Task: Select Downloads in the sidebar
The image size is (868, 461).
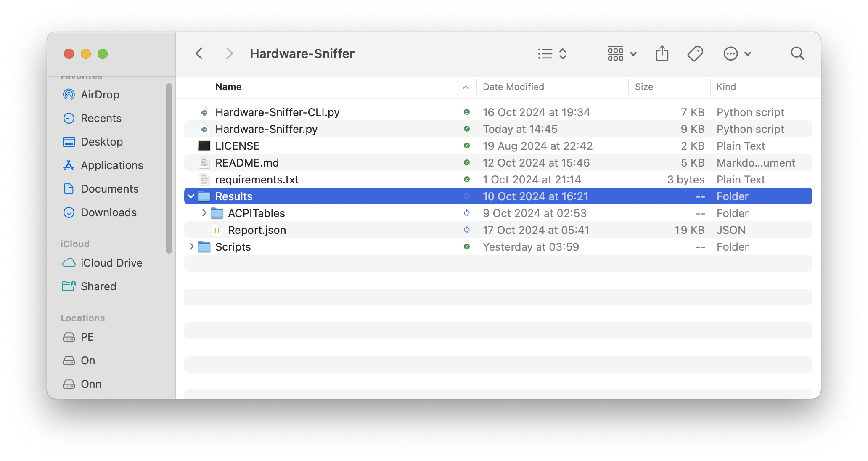Action: point(108,212)
